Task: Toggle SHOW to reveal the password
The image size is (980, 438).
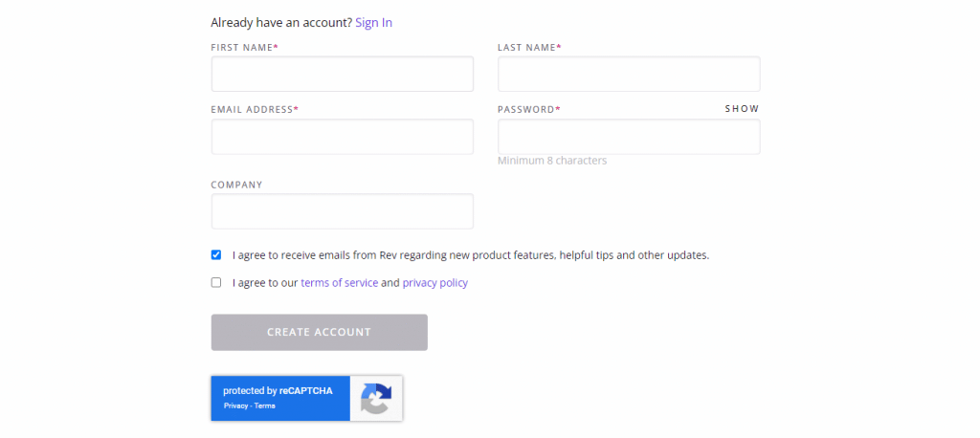Action: pos(742,109)
